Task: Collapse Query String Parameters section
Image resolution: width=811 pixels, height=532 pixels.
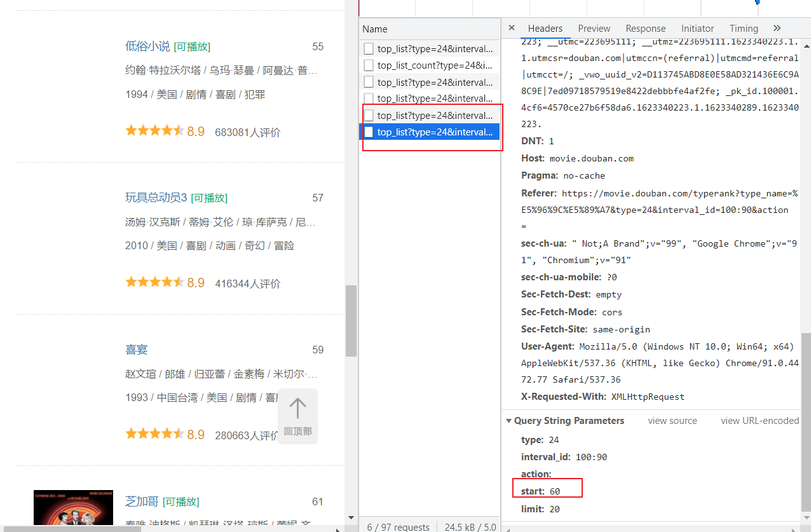Action: (509, 421)
